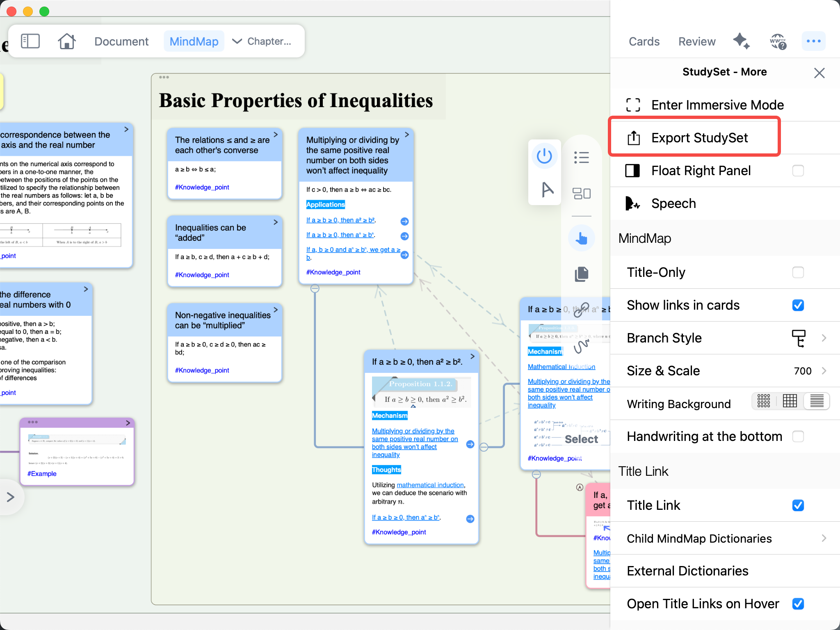Open the Chapter dropdown
The height and width of the screenshot is (630, 840).
tap(262, 41)
